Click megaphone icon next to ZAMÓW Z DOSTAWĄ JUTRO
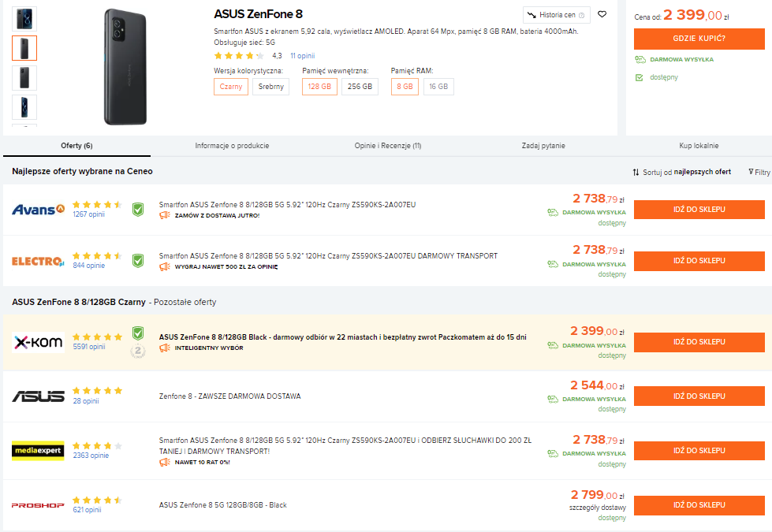The height and width of the screenshot is (532, 772). click(x=165, y=215)
